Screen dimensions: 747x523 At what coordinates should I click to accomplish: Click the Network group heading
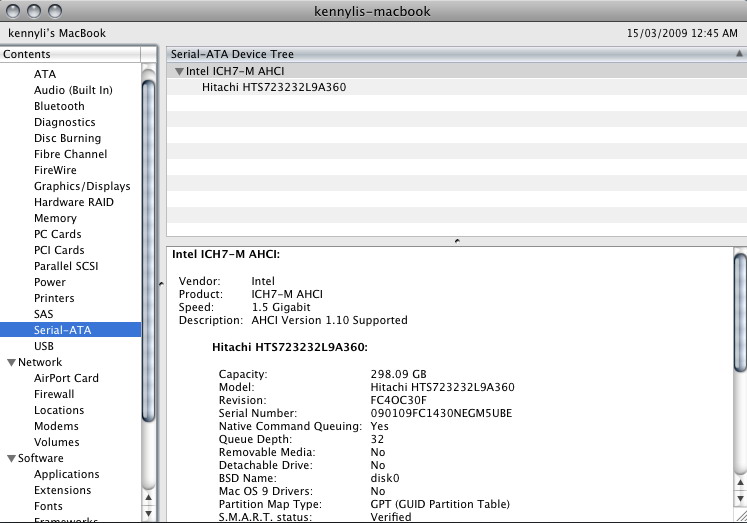(x=40, y=362)
